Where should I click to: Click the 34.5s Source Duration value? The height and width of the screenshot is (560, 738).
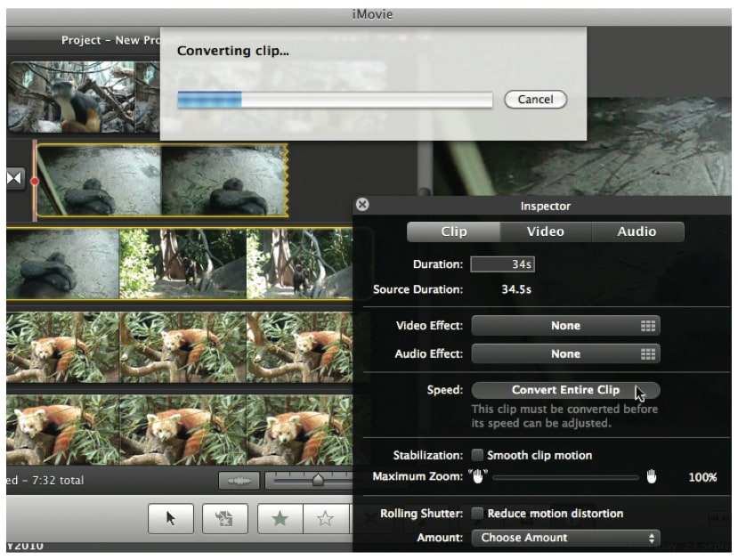pyautogui.click(x=515, y=289)
